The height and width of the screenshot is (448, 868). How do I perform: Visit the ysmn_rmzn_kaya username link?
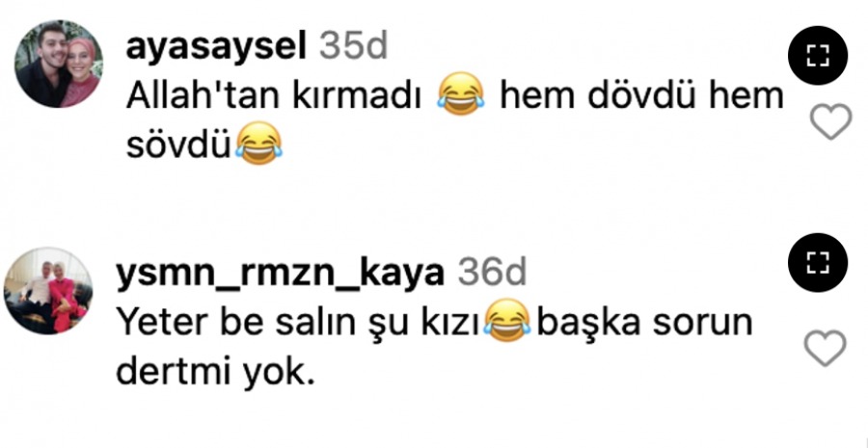281,274
